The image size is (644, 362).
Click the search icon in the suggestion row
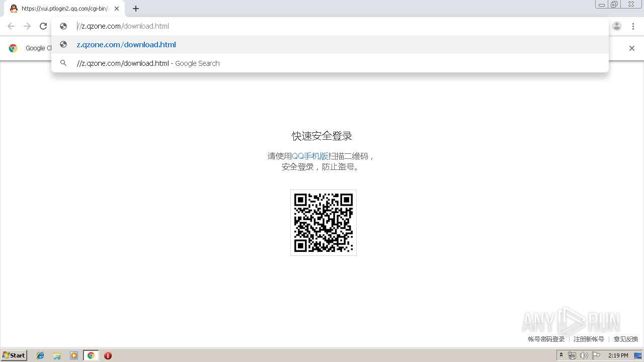63,63
